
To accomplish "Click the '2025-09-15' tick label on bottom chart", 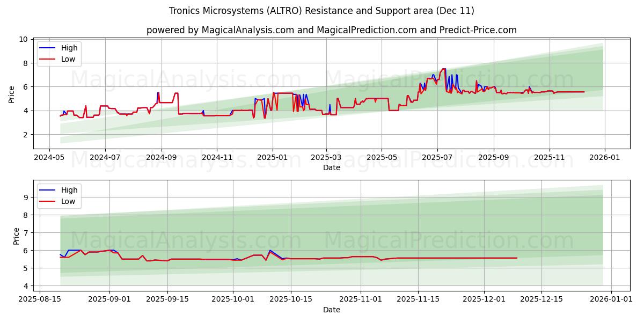I will 168,301.
